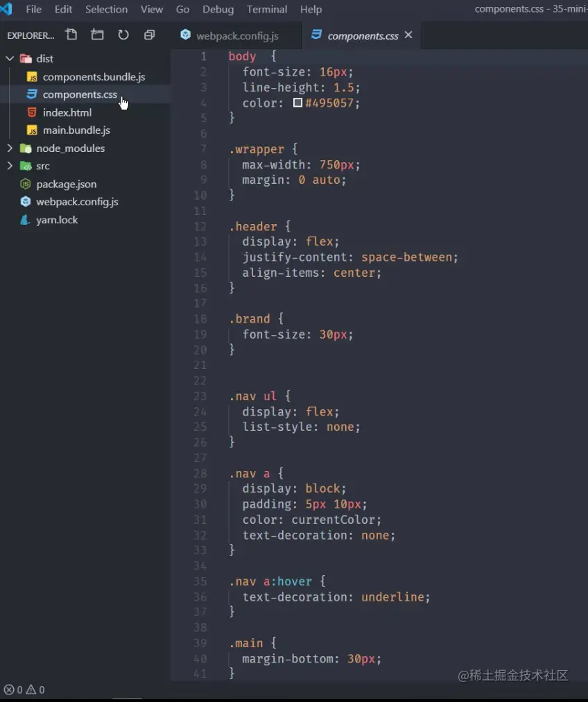Click 'margin-bottom' property in the code

(x=288, y=659)
